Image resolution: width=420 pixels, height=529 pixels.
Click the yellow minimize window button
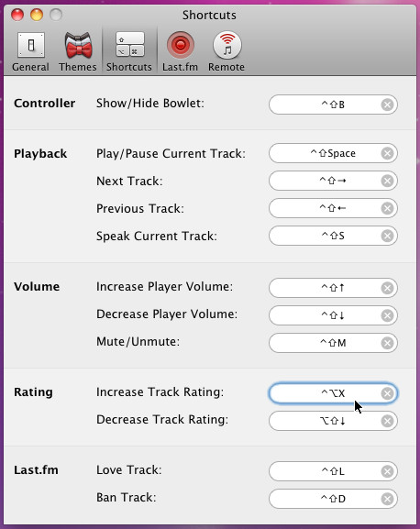point(37,15)
